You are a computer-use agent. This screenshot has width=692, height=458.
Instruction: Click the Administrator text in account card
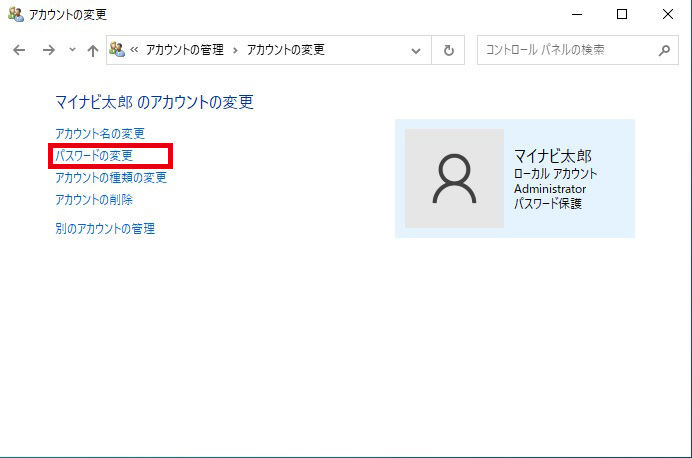[550, 189]
